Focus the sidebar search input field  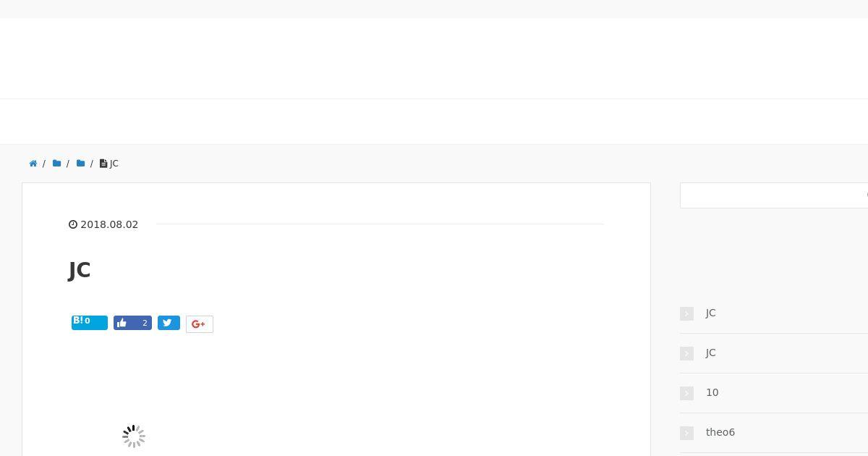[x=774, y=195]
